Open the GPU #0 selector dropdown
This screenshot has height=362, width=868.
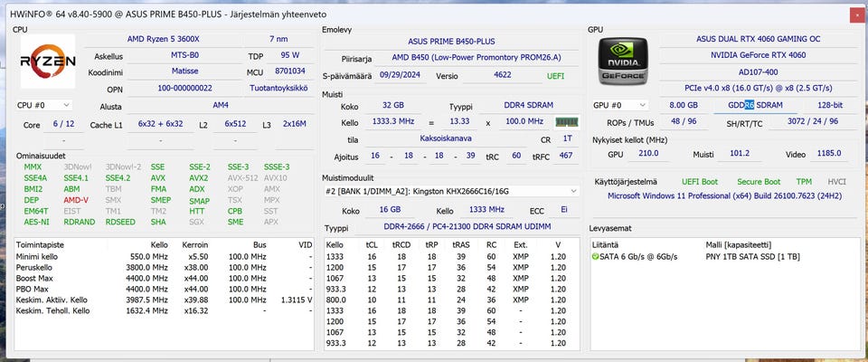621,105
